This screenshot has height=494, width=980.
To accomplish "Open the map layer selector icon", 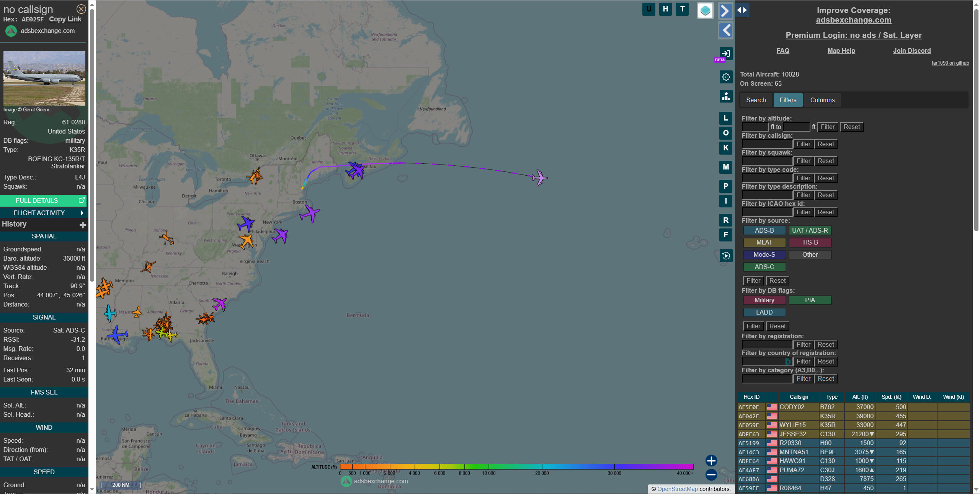I will point(705,10).
